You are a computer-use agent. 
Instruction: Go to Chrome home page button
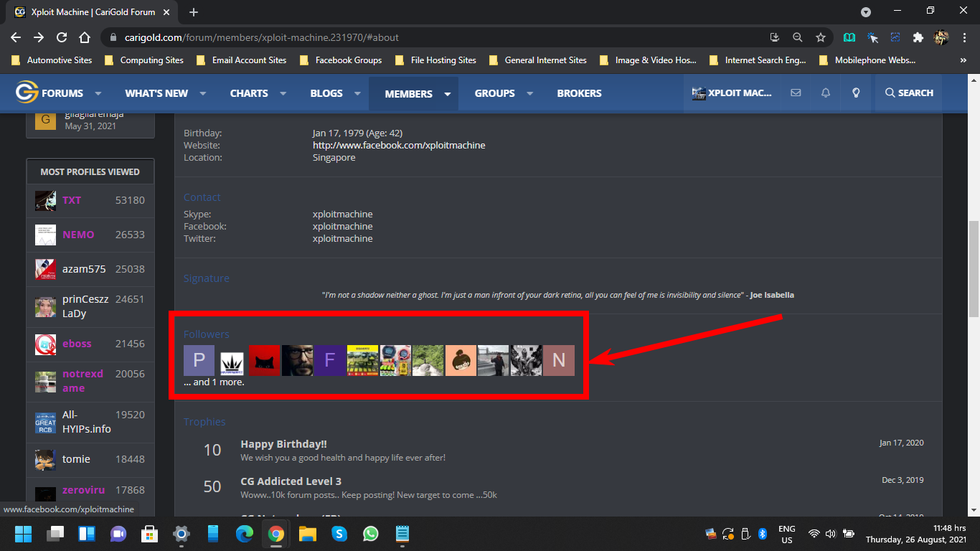[x=85, y=37]
